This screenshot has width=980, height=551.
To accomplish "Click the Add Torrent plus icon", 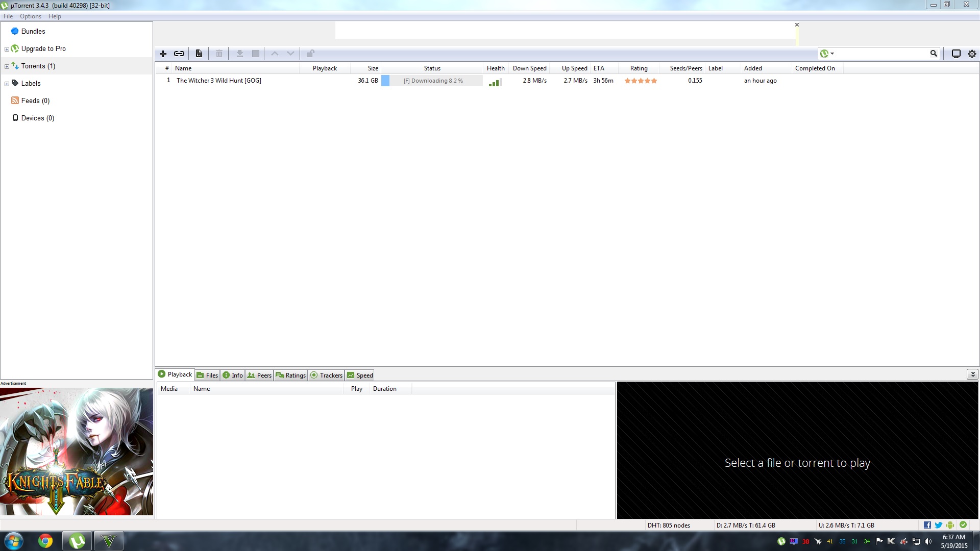I will pyautogui.click(x=163, y=54).
